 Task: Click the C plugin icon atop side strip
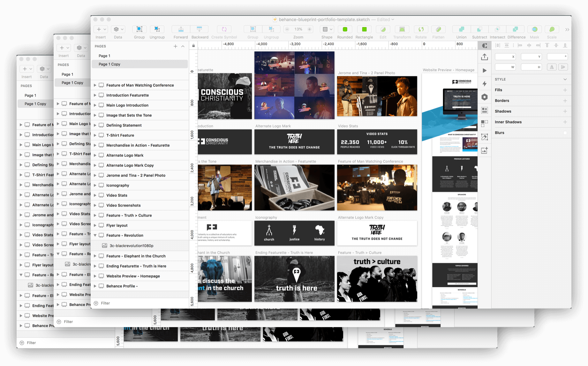tap(485, 46)
